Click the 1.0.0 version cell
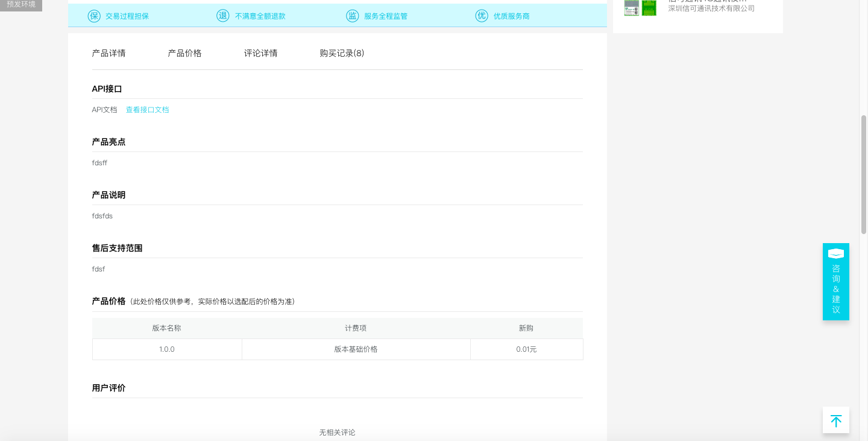Viewport: 868px width, 441px height. pos(167,349)
